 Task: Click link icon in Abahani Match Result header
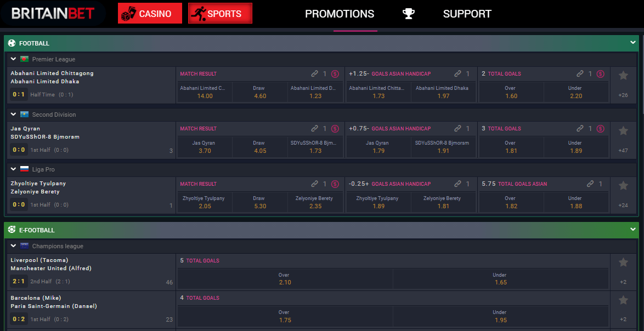[x=314, y=74]
